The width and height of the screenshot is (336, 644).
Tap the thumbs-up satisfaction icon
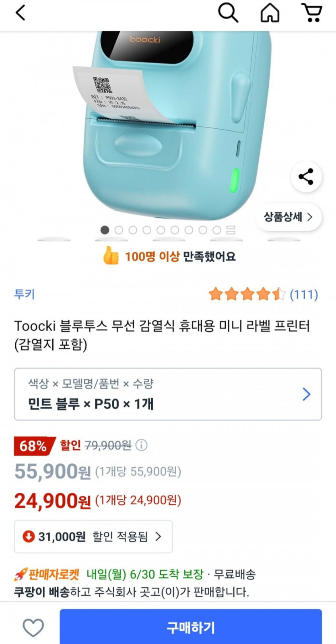pyautogui.click(x=111, y=256)
